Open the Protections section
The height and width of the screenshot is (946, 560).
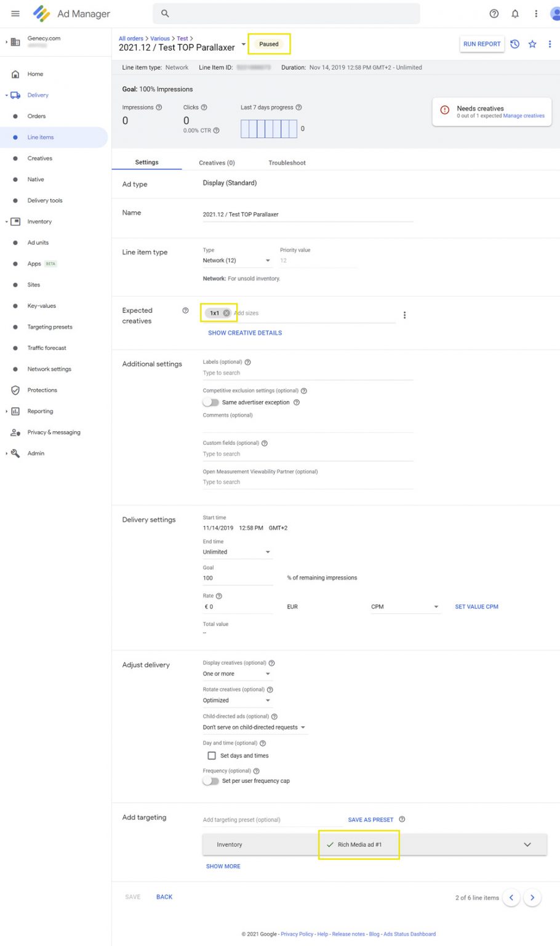tap(41, 390)
